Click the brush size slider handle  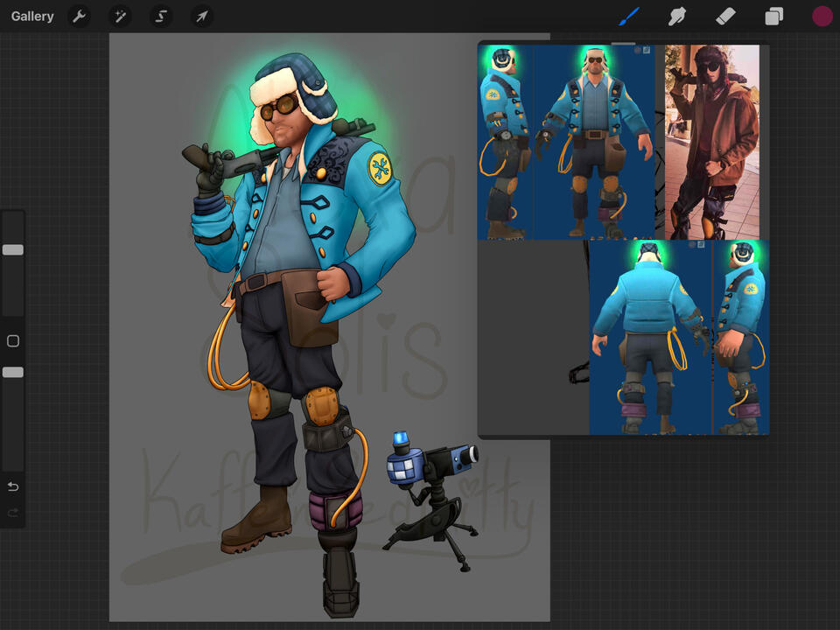(x=13, y=249)
